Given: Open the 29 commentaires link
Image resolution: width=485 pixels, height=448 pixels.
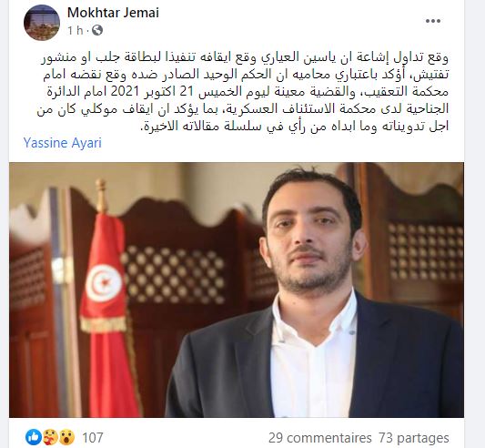Looking at the screenshot, I should click(320, 438).
